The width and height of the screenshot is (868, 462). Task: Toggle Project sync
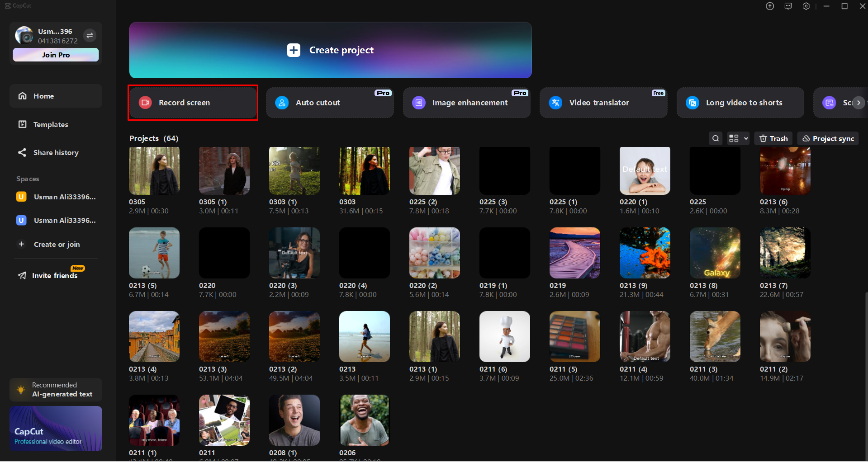click(x=827, y=138)
